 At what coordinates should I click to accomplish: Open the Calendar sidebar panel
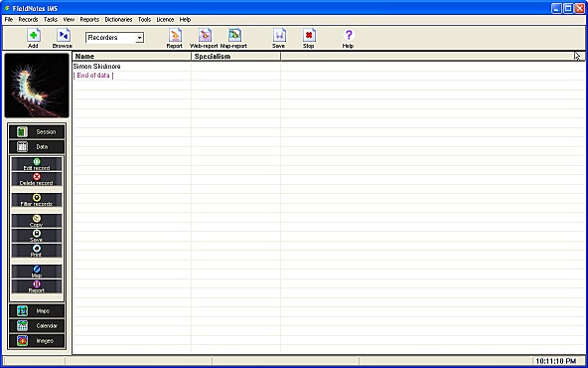(x=37, y=326)
